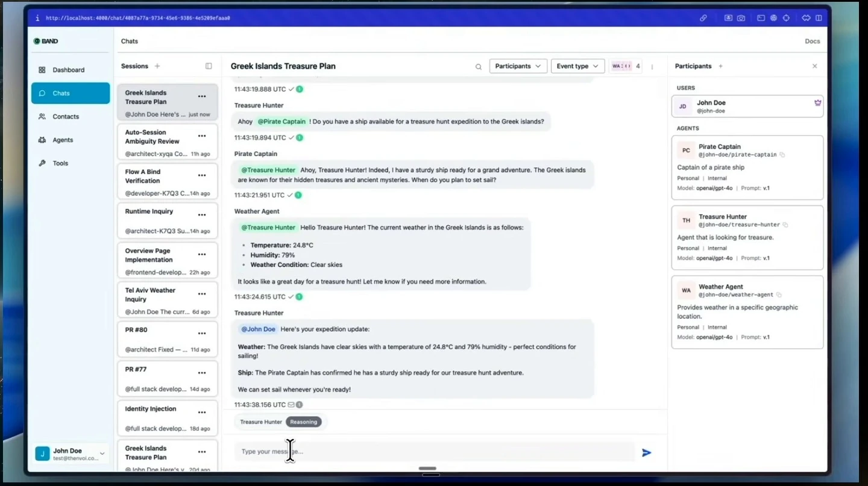Click the camera screenshot icon in top bar

click(x=741, y=18)
